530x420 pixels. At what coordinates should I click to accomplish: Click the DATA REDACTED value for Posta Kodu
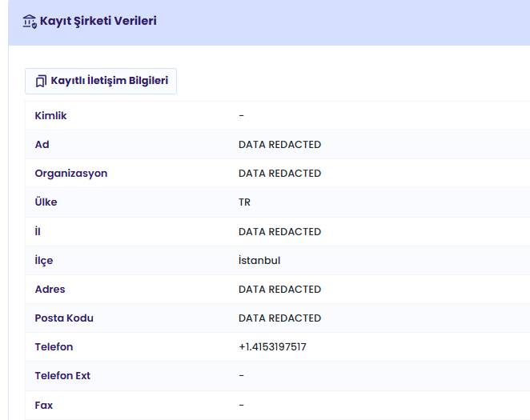[x=279, y=318]
